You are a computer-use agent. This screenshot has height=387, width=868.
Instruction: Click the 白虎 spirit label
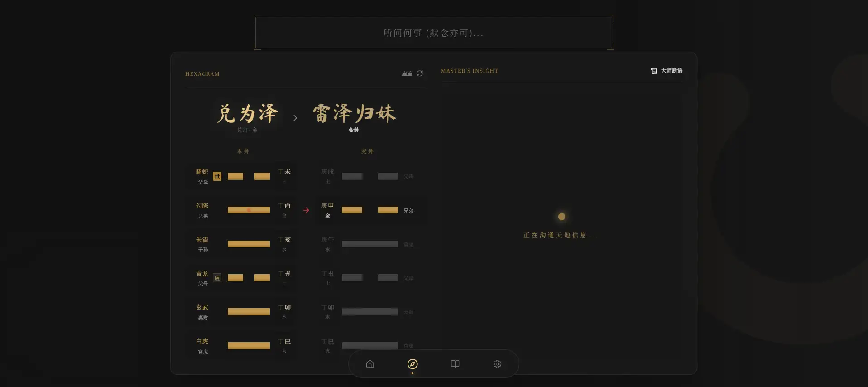click(202, 341)
